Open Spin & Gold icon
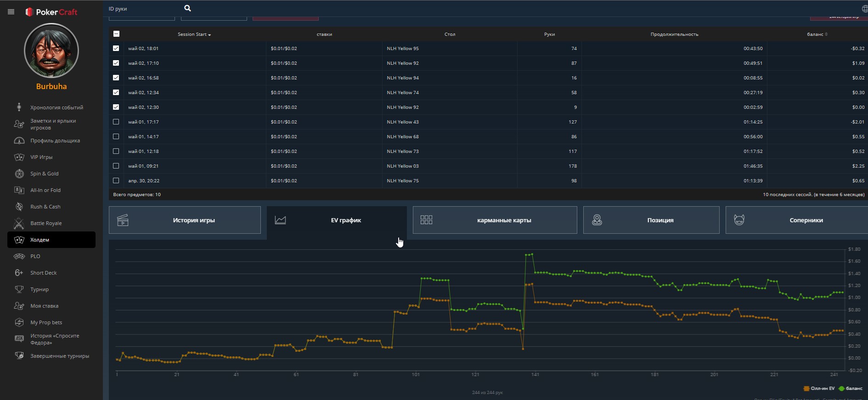 click(x=19, y=174)
